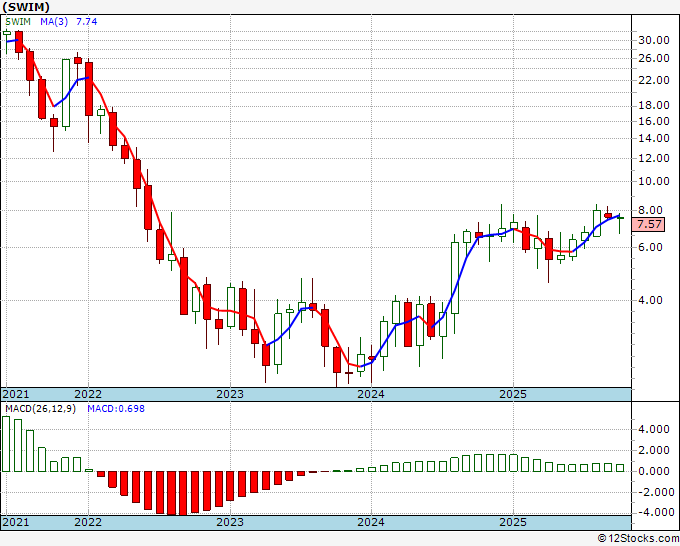680x546 pixels.
Task: Click 2023 on the MACD pane time axis
Action: (230, 522)
